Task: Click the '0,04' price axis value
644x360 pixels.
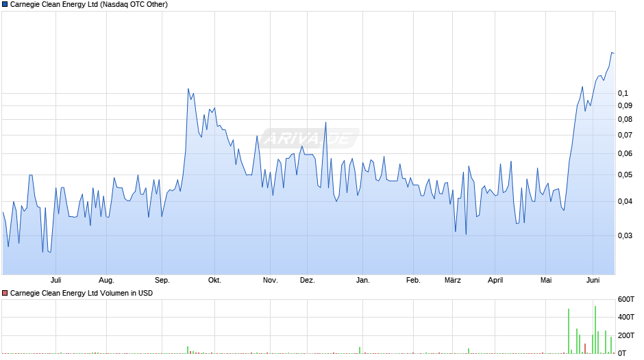Action: tap(625, 201)
